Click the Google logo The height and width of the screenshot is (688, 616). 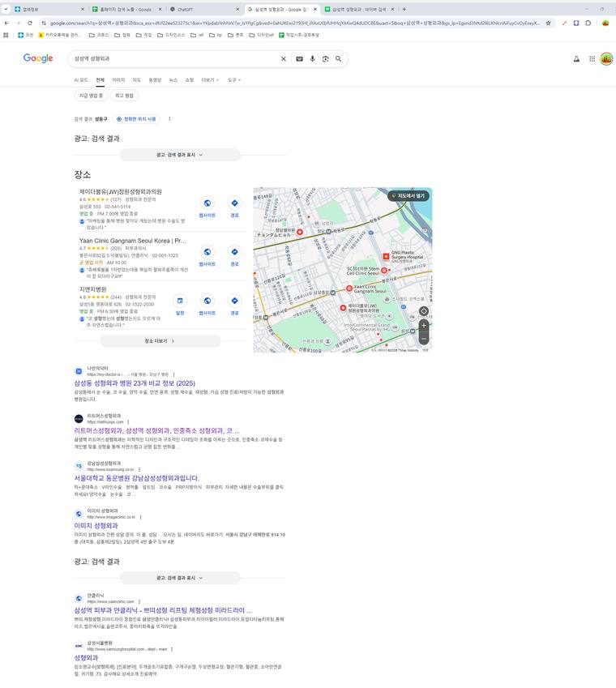tap(38, 58)
